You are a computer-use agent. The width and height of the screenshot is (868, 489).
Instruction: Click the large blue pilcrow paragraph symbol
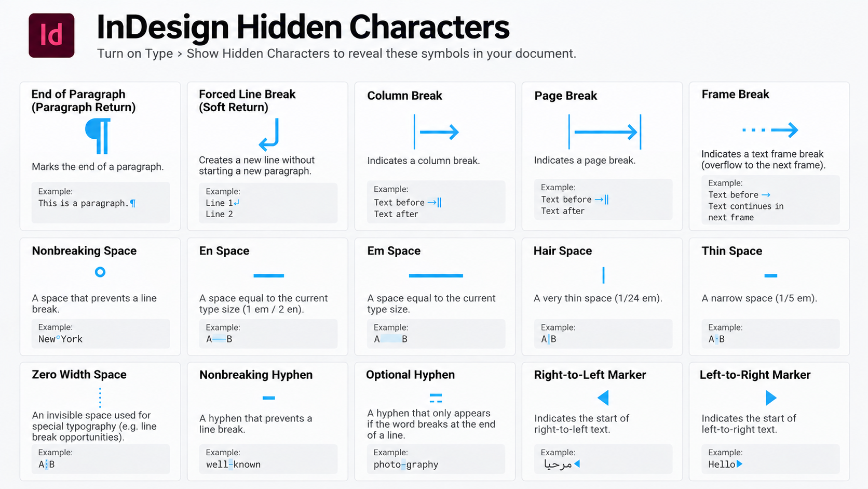point(98,136)
